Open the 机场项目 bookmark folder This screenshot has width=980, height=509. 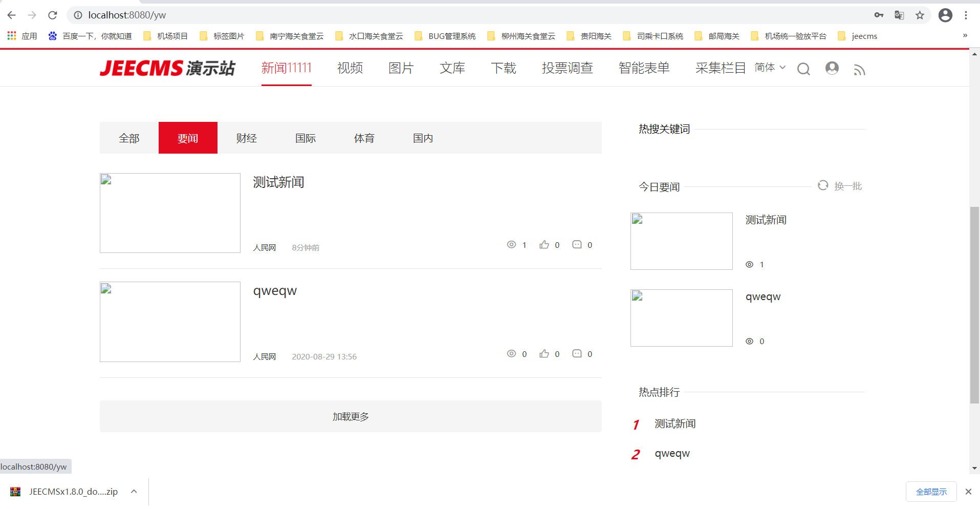point(166,36)
